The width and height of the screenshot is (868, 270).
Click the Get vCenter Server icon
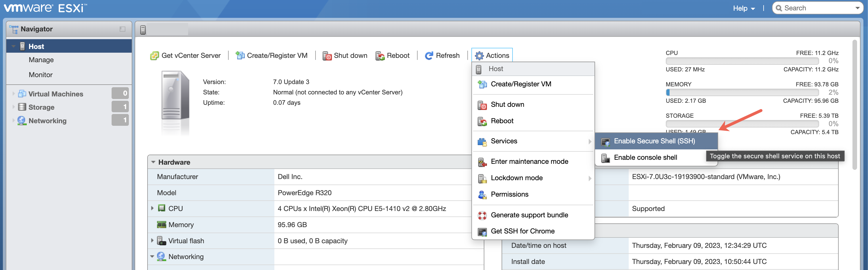pyautogui.click(x=154, y=56)
